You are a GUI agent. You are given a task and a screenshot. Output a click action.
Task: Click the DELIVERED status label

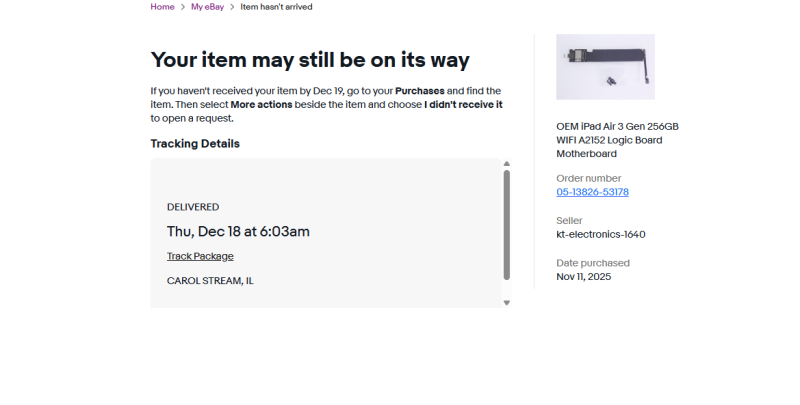[193, 207]
